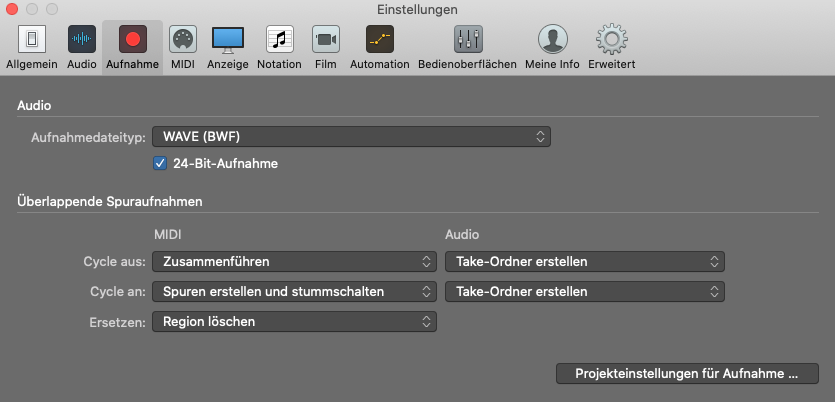Open the Cycle aus MIDI Zusammenführen dropdown
The image size is (835, 402).
(294, 261)
